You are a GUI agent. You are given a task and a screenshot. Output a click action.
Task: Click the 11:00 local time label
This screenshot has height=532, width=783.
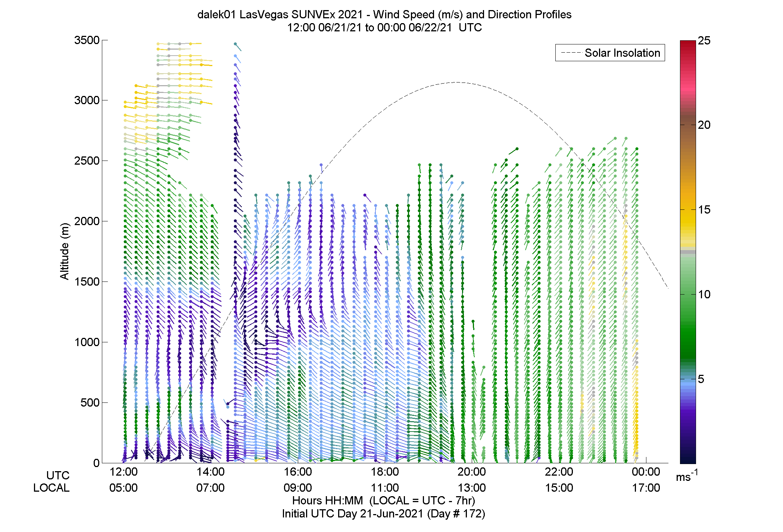(x=385, y=488)
